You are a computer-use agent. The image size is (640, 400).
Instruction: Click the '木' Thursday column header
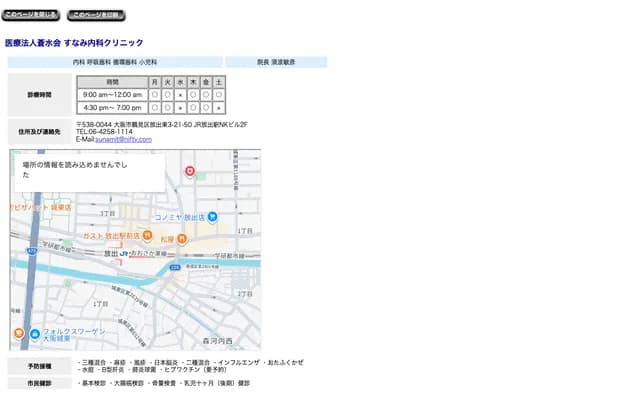(x=193, y=82)
